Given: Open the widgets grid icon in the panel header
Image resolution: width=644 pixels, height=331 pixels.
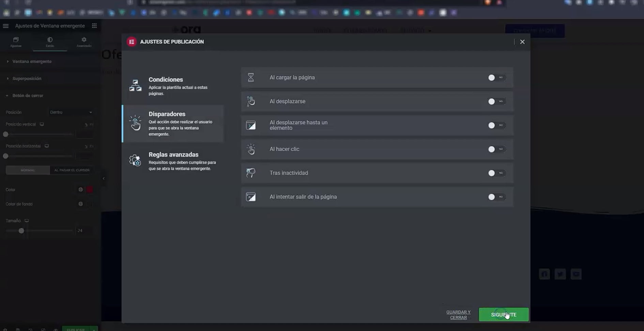Looking at the screenshot, I should click(94, 26).
